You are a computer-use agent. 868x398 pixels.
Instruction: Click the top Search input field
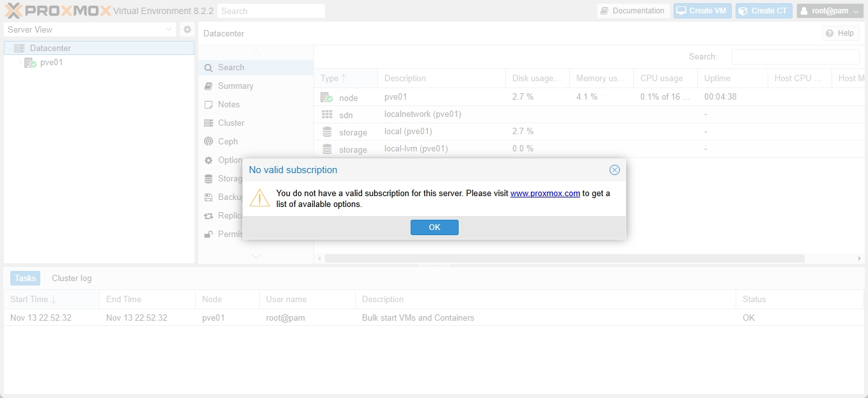tap(271, 11)
